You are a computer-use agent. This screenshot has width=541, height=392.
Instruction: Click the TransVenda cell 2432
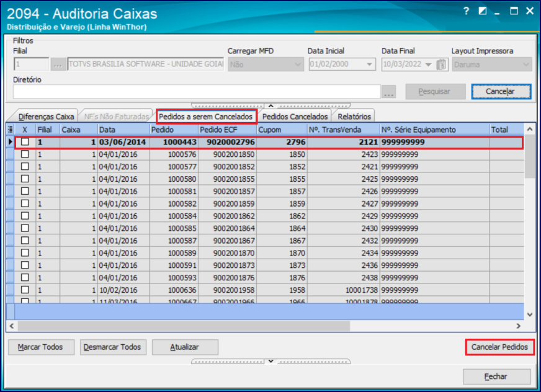coord(343,241)
